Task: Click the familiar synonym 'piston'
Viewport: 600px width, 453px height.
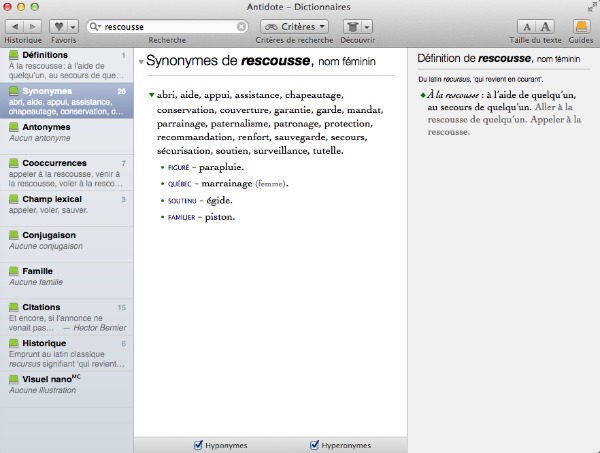Action: coord(219,217)
